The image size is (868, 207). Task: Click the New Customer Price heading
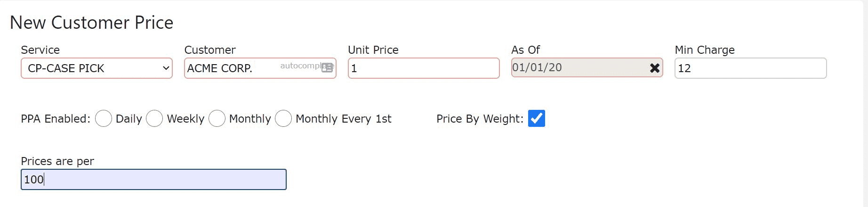(92, 23)
